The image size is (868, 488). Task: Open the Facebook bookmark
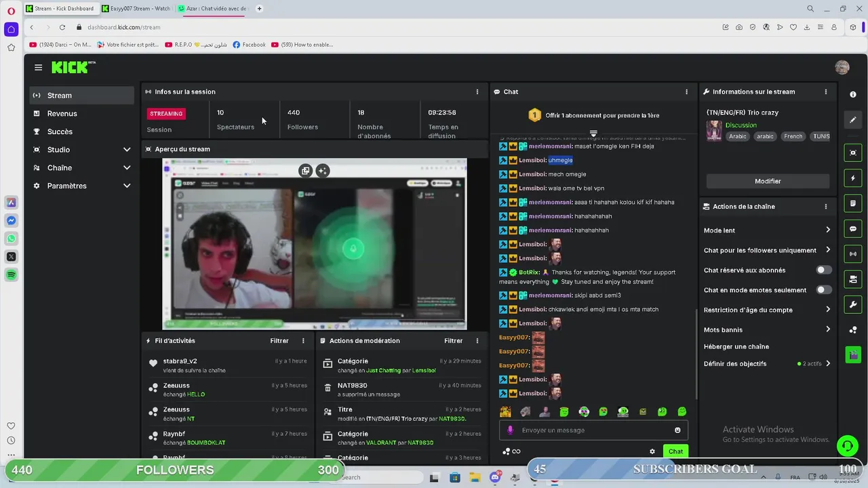tap(249, 45)
